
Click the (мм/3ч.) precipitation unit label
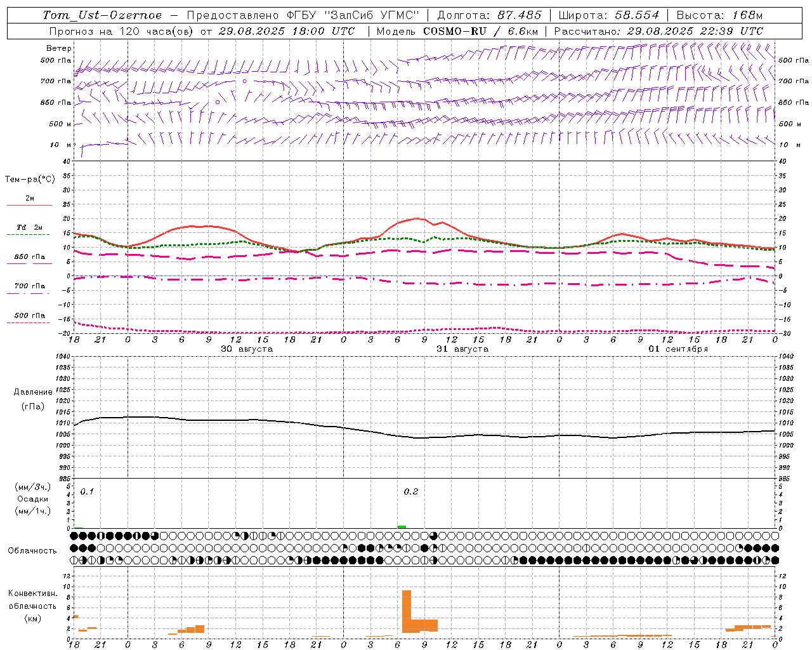tap(33, 487)
